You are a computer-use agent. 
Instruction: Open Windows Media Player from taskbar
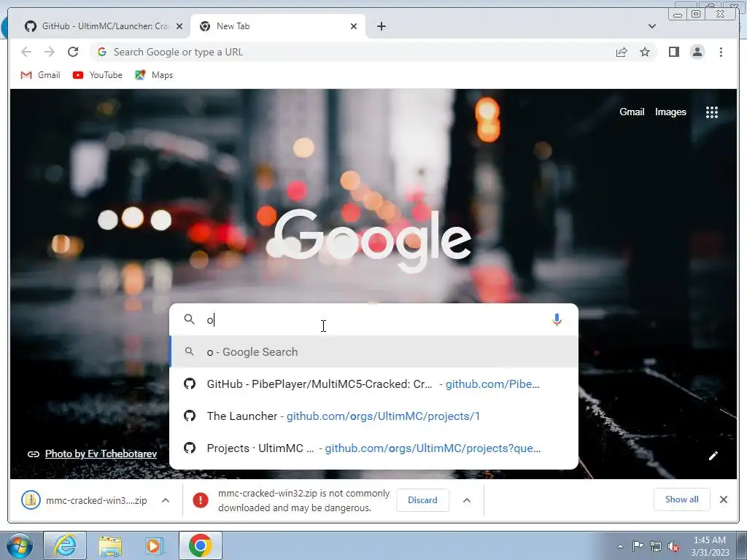(x=155, y=545)
